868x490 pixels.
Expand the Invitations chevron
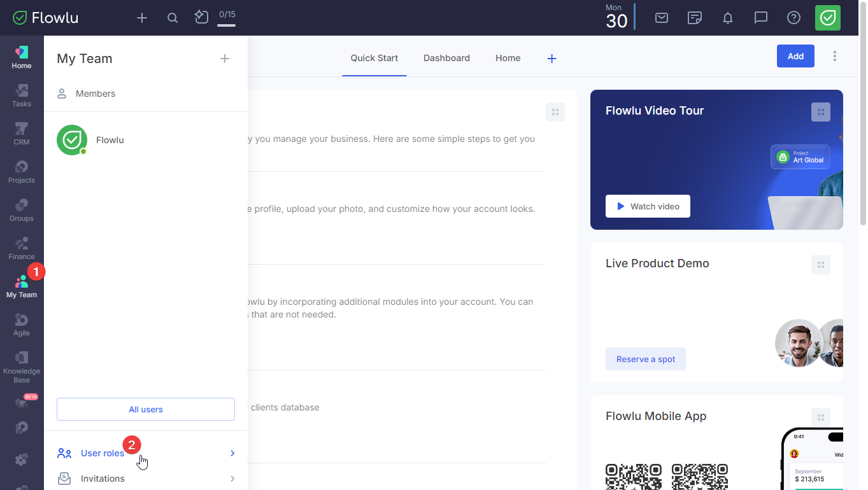click(x=232, y=479)
